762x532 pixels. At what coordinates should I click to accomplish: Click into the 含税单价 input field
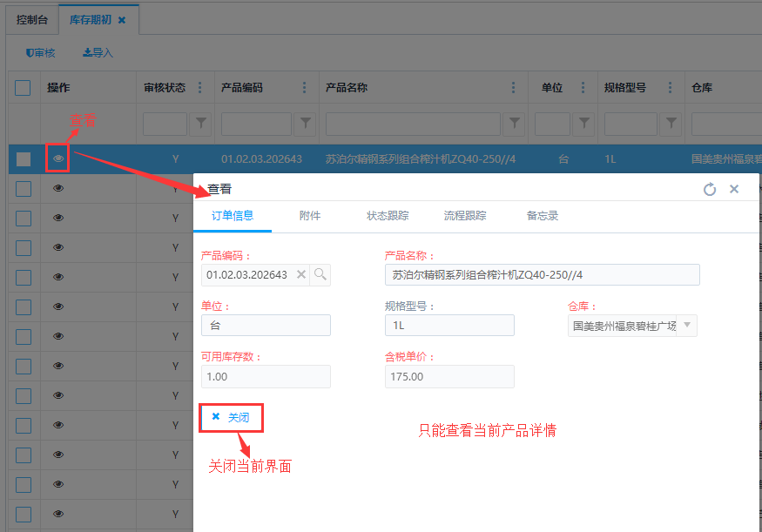point(449,376)
